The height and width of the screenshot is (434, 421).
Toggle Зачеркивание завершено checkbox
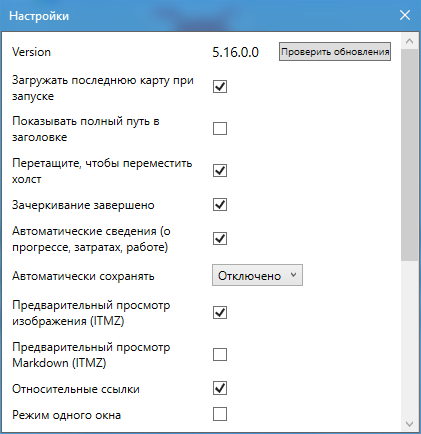tap(220, 205)
